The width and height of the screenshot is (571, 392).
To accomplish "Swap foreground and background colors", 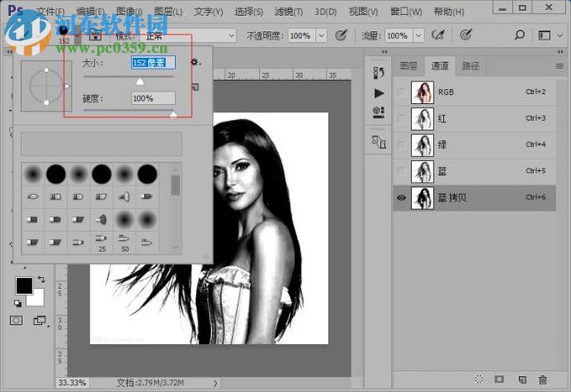I will coord(41,280).
